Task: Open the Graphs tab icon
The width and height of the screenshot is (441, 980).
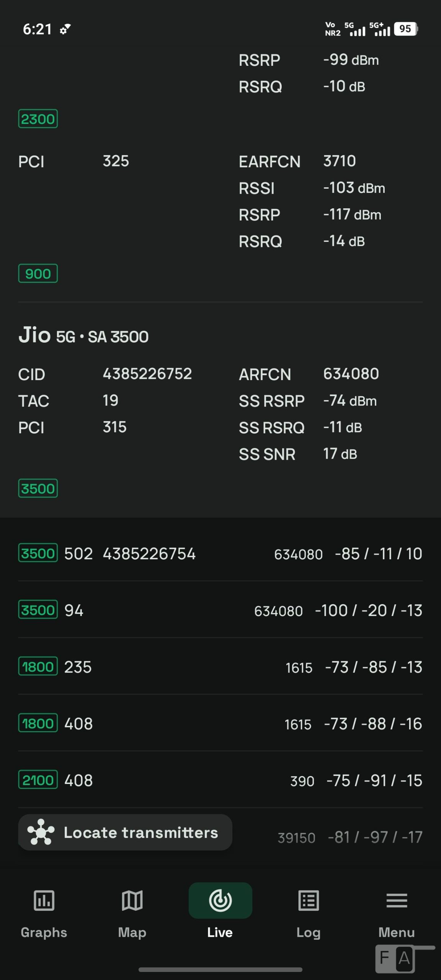Action: coord(44,900)
